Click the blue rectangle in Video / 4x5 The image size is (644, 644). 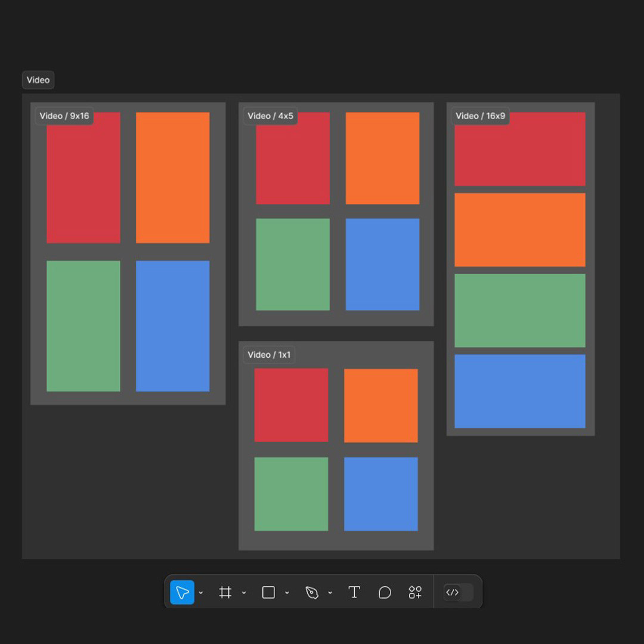click(382, 265)
